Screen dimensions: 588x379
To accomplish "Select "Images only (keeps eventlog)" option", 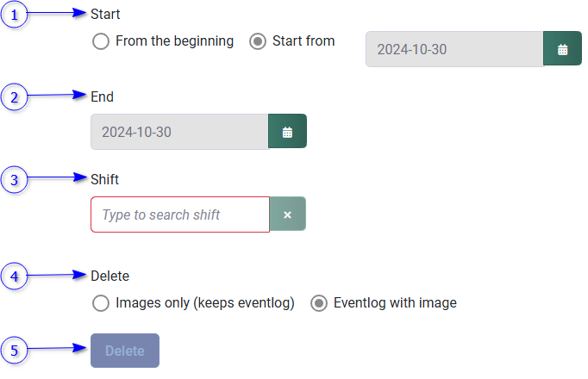I will [101, 303].
